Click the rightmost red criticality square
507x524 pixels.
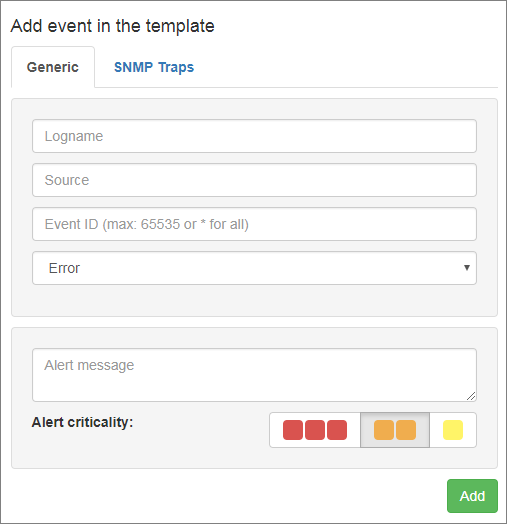coord(337,430)
